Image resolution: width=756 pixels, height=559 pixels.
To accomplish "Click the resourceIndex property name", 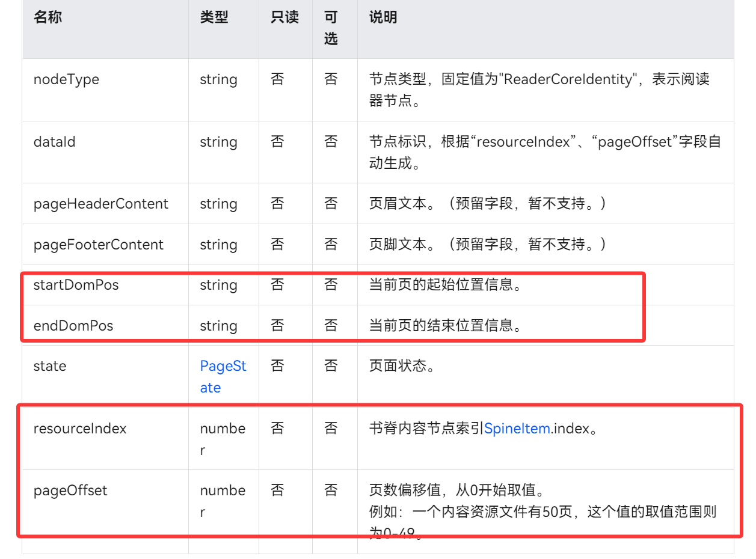I will coord(80,429).
